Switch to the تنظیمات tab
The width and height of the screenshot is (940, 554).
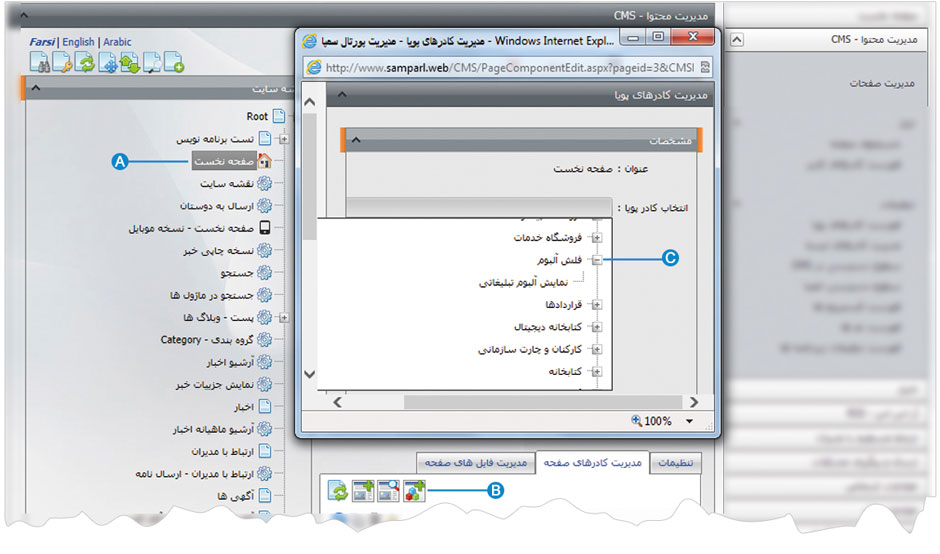coord(677,462)
